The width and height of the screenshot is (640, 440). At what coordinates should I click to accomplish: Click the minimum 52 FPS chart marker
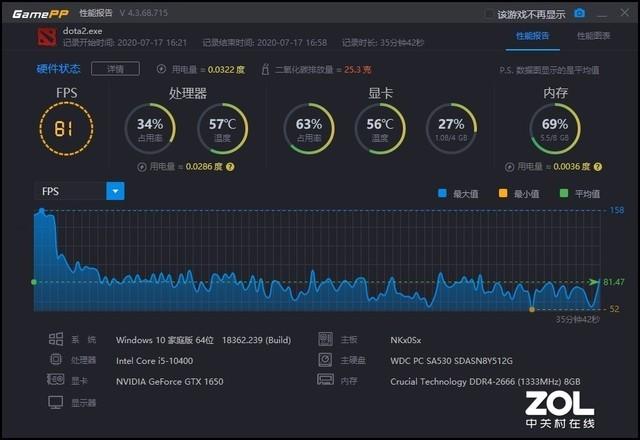pos(532,309)
